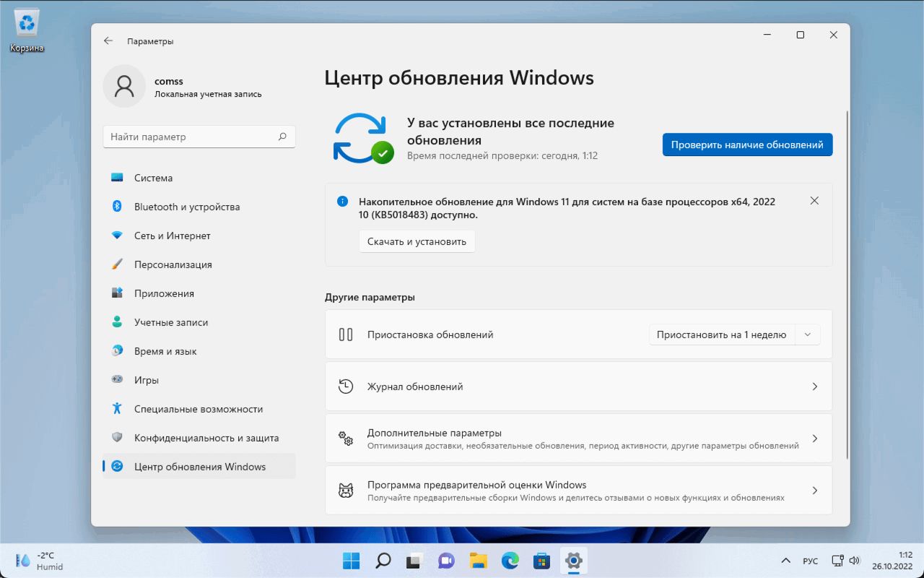Click the Центр обновления Windows page heading
Screen dimensions: 924x578
pos(459,78)
